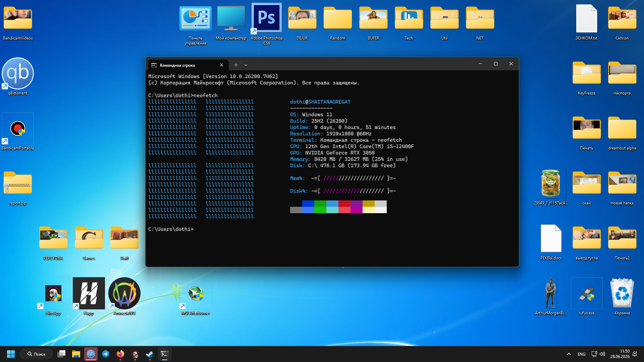
Task: Launch MSI Afterburner shortcut
Action: click(x=196, y=297)
